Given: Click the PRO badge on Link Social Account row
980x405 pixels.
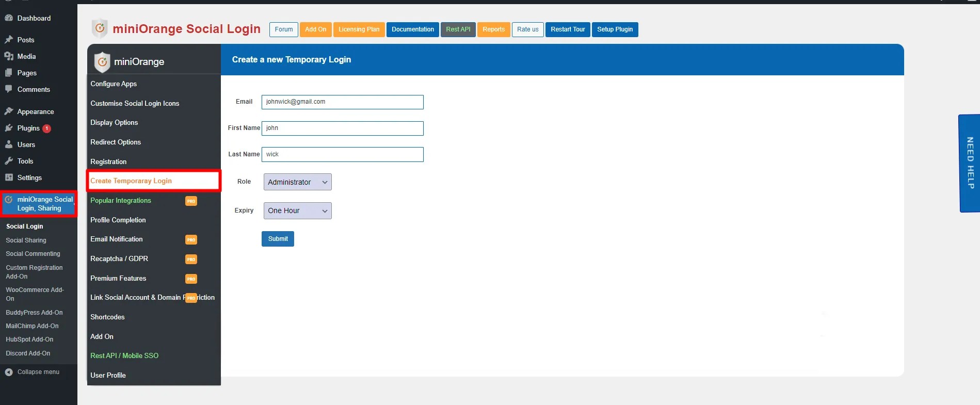Looking at the screenshot, I should coord(191,298).
